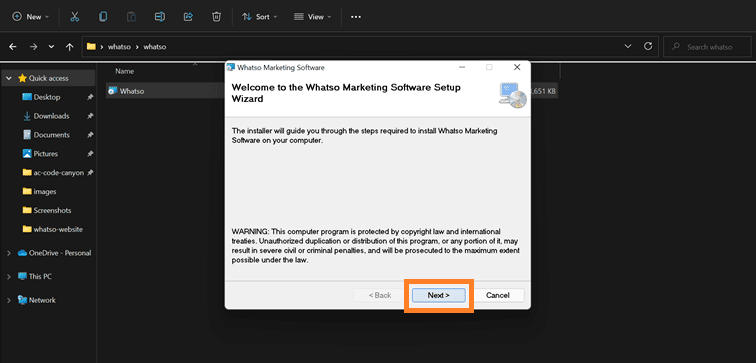Collapse the Quick access section
This screenshot has height=363, width=756.
(x=9, y=78)
